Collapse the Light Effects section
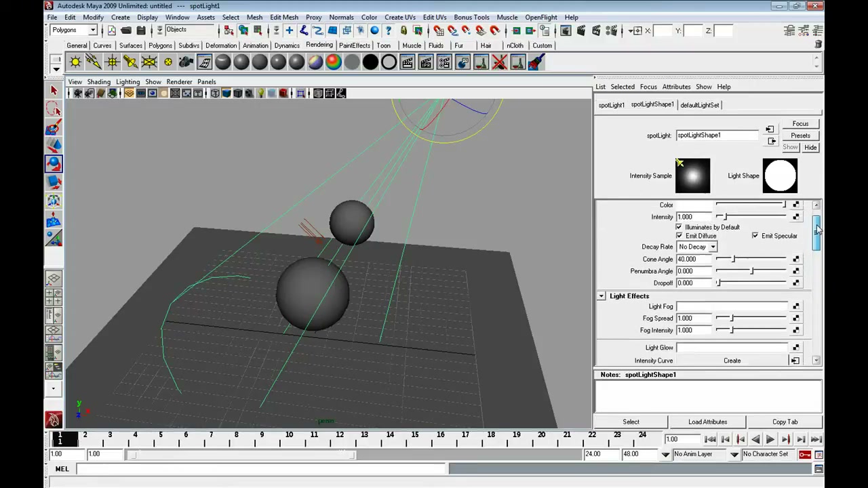The image size is (868, 488). pos(601,296)
